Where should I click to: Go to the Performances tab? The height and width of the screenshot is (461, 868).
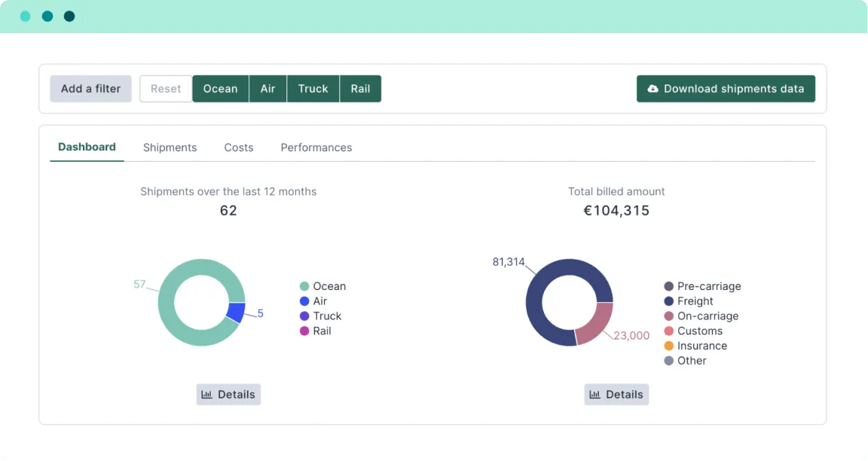tap(316, 148)
